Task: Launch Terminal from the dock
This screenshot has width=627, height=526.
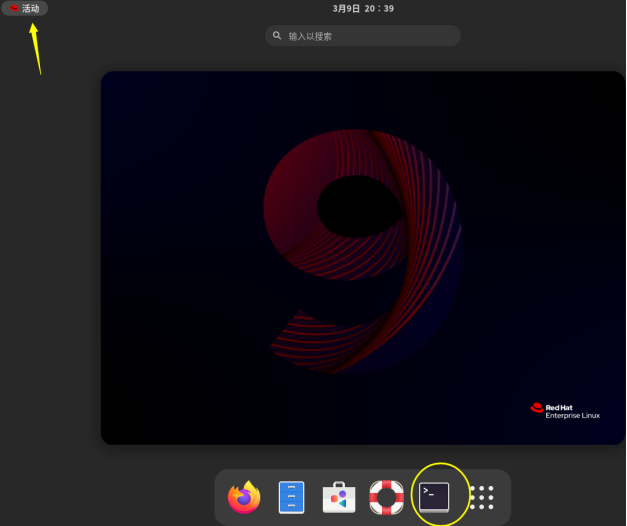Action: (434, 497)
